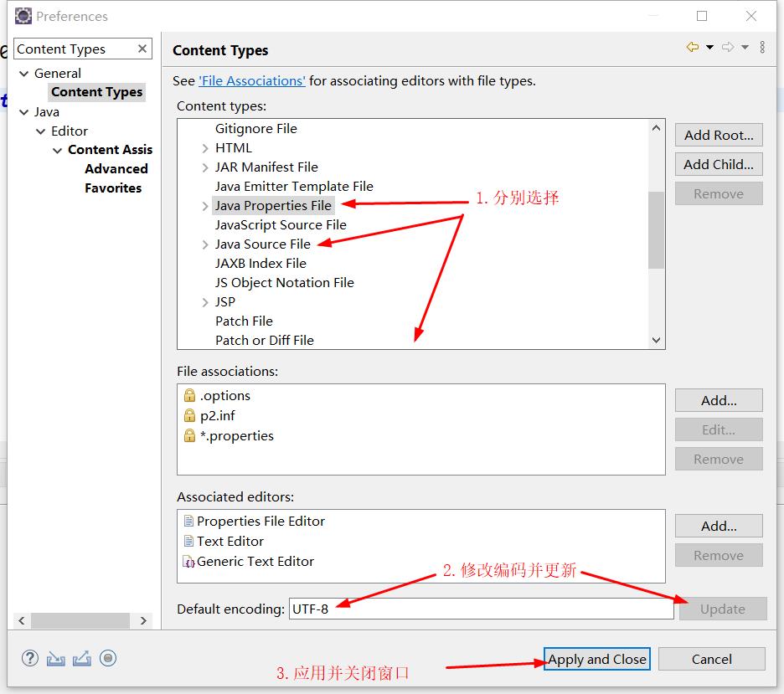Select Patch File entry

(x=244, y=321)
